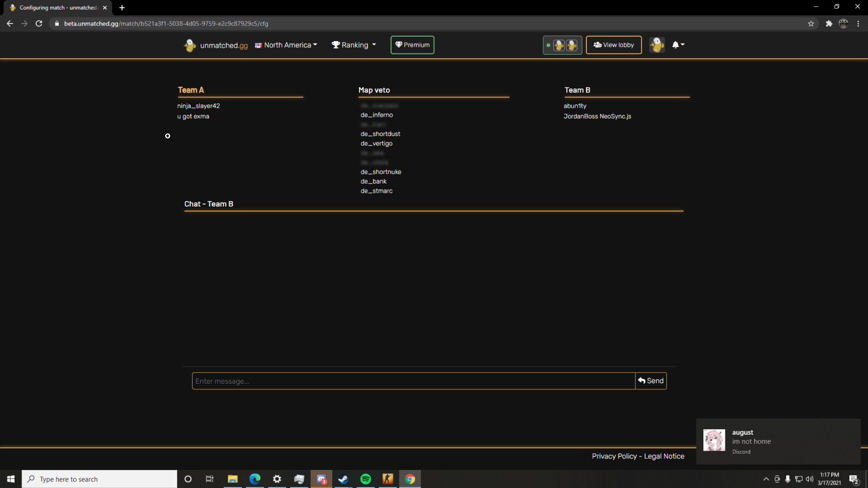
Task: Open the Chrome three-dot menu
Action: [x=858, y=24]
